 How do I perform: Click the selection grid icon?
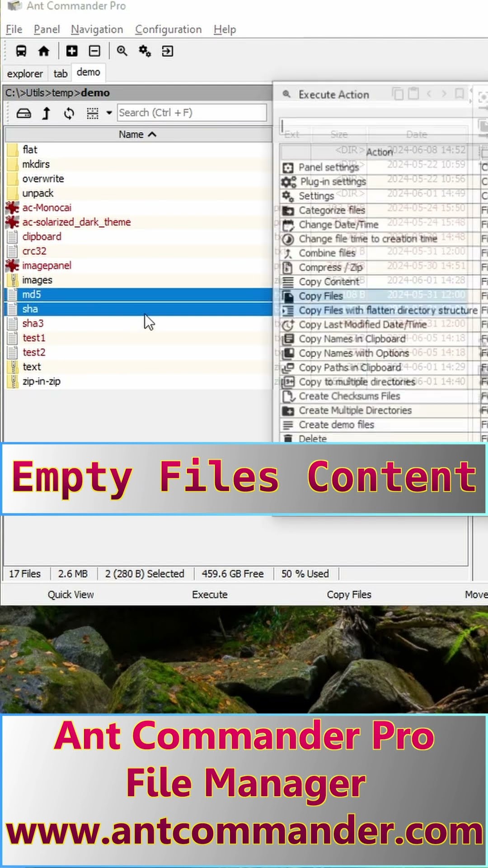93,113
